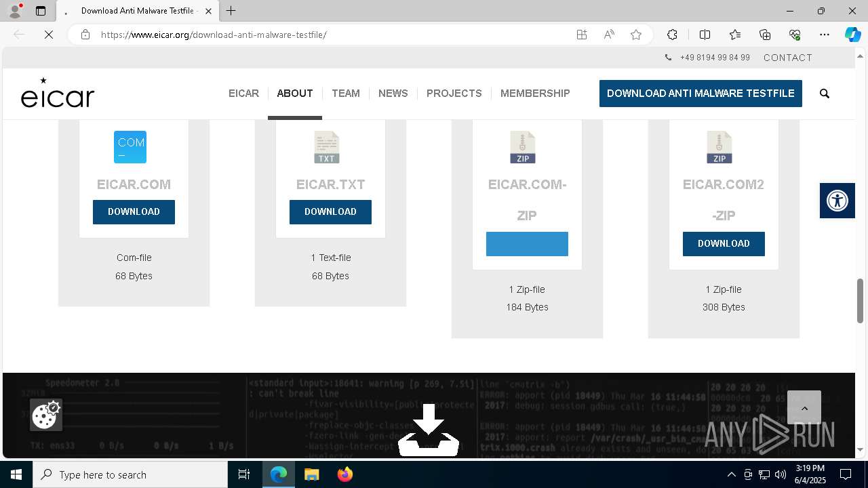Image resolution: width=868 pixels, height=488 pixels.
Task: Open Task View on taskbar
Action: pyautogui.click(x=244, y=474)
